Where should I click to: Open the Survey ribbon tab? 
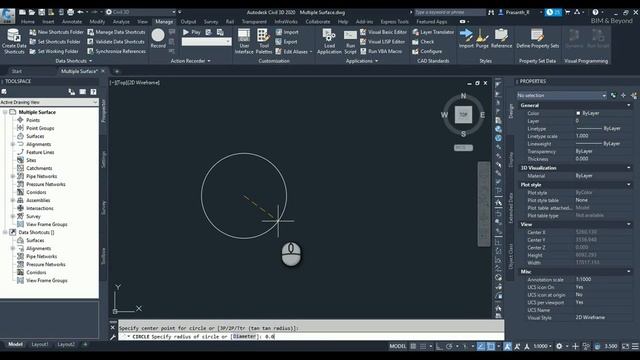click(211, 22)
